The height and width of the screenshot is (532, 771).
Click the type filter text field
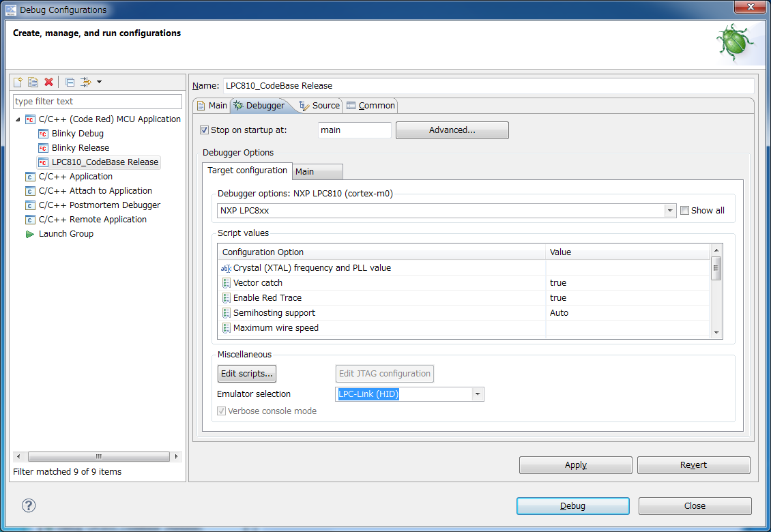click(98, 102)
